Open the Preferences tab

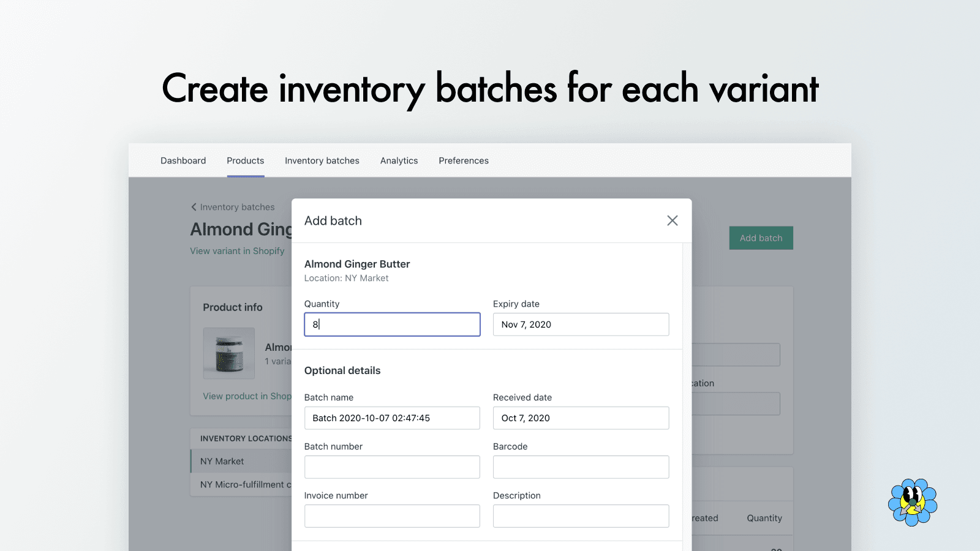[x=464, y=160]
